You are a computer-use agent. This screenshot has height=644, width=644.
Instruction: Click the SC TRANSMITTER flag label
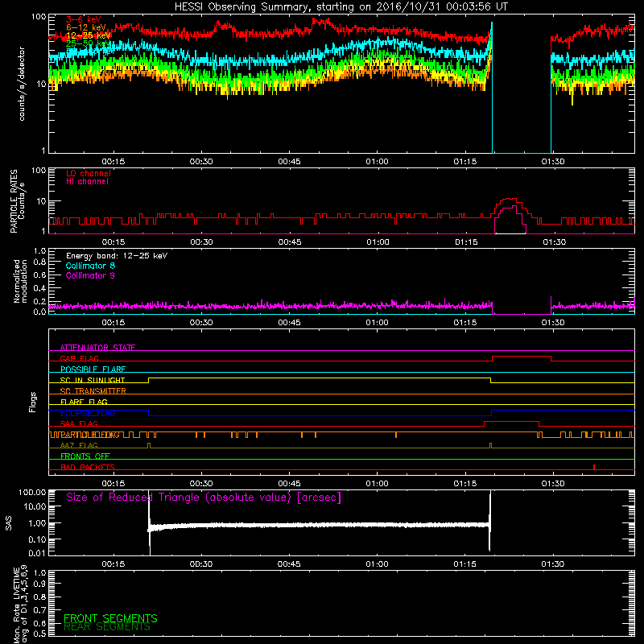click(93, 390)
